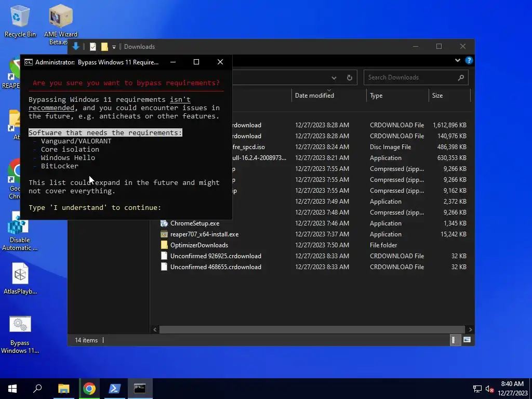Click the left arrow of horizontal scrollbar

(155, 329)
